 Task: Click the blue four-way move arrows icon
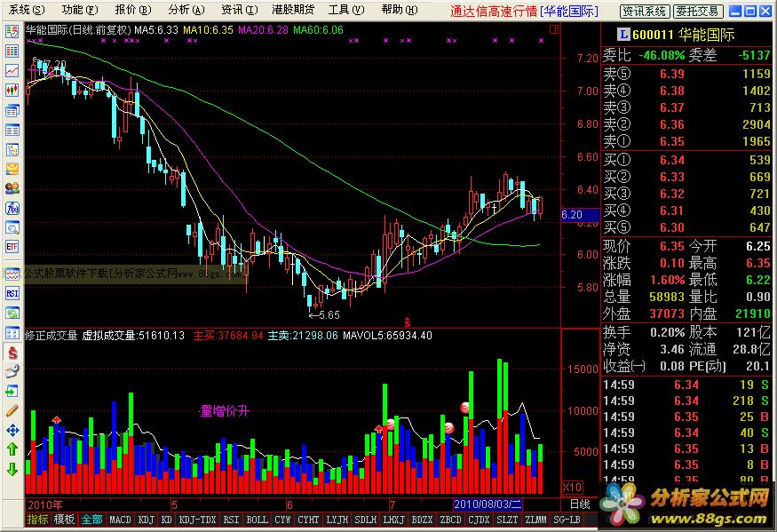[12, 431]
